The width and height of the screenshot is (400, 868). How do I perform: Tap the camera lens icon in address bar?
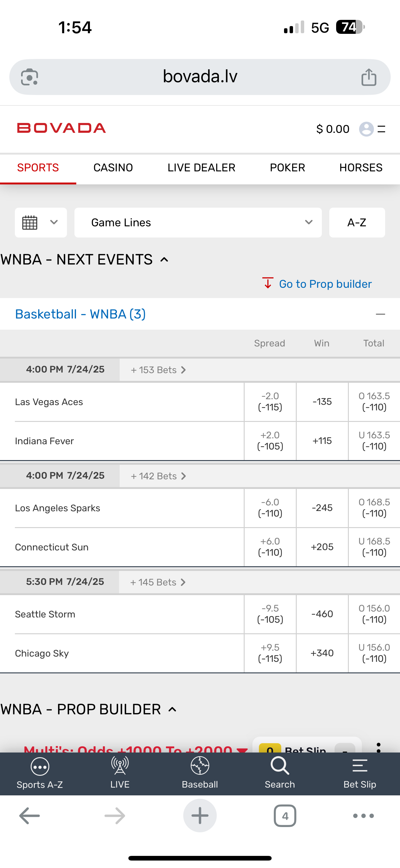30,77
